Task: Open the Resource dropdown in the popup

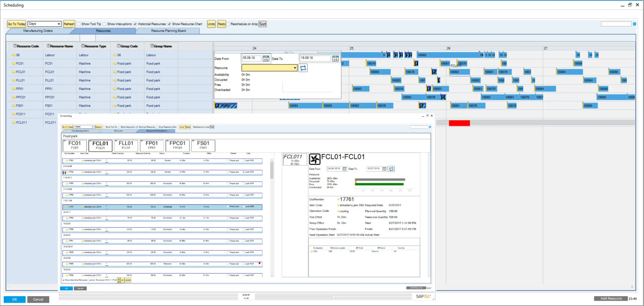Action: tap(294, 68)
